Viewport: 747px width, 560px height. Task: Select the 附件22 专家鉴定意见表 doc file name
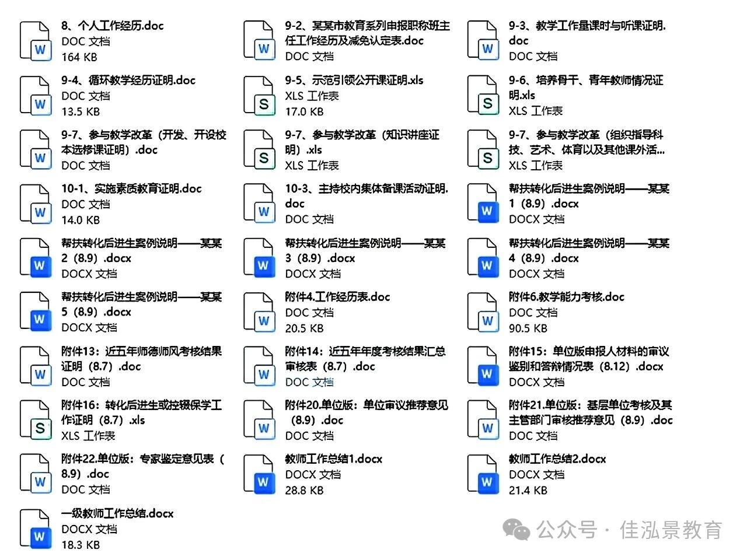(142, 466)
